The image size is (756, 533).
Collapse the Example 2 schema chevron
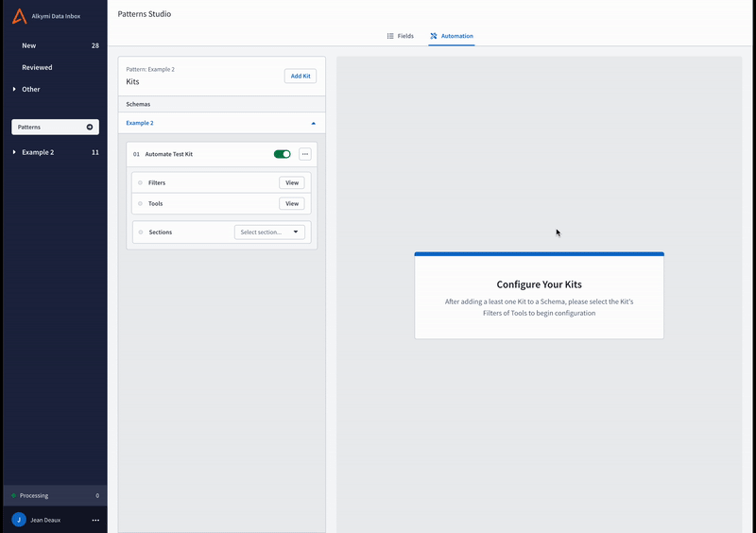point(314,124)
